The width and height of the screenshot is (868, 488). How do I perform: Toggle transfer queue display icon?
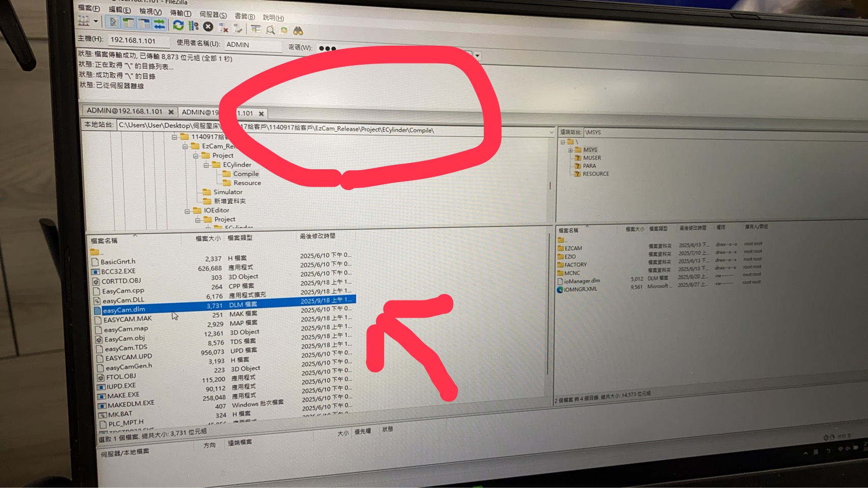(x=159, y=24)
